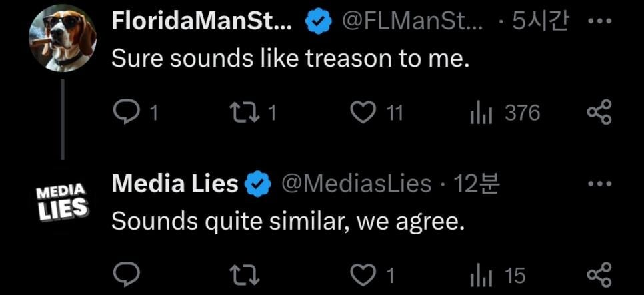The height and width of the screenshot is (295, 644).
Task: Share the Media Lies reply
Action: pos(598,274)
